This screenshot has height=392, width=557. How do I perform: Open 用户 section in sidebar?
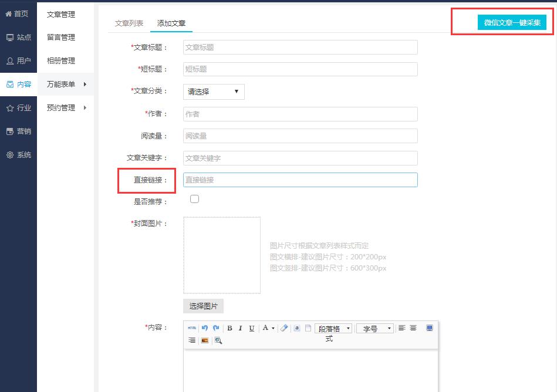click(18, 60)
